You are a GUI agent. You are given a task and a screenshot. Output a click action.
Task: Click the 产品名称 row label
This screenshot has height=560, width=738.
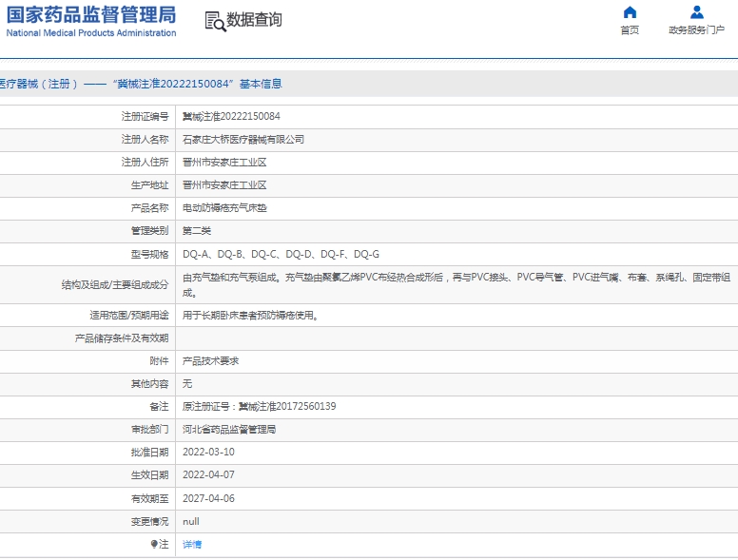[x=149, y=208]
